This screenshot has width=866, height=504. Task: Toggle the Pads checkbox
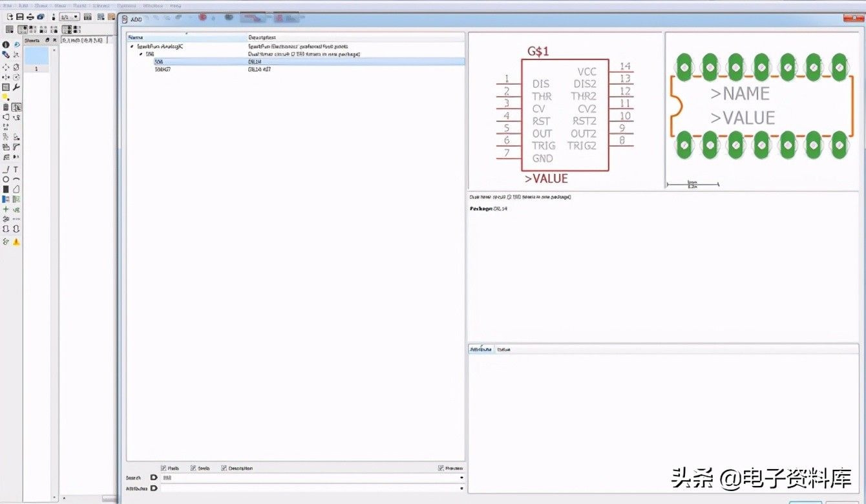[x=164, y=468]
